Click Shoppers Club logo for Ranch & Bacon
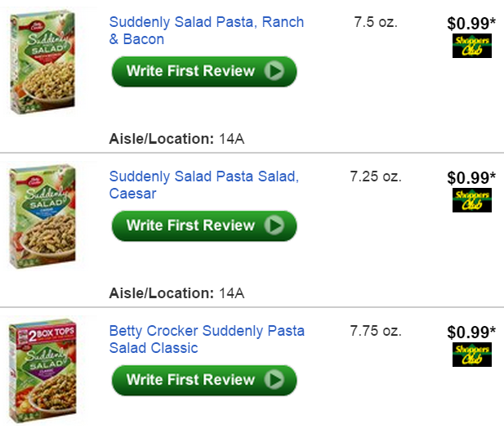The image size is (504, 433). tap(471, 46)
